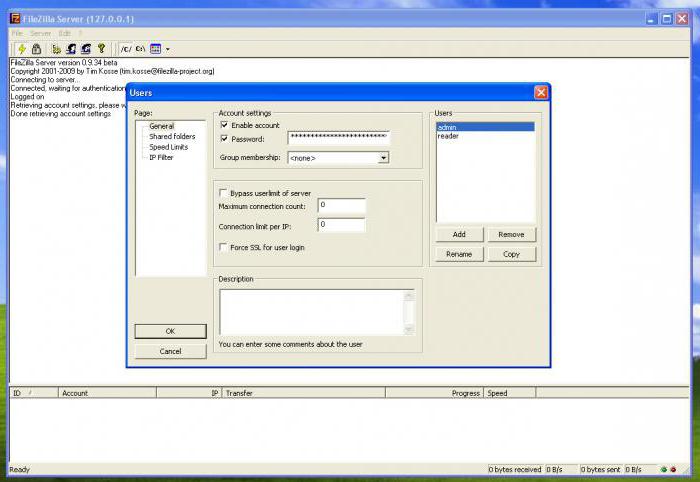Uncheck the Enable account checkbox
This screenshot has height=482, width=700.
pos(224,125)
